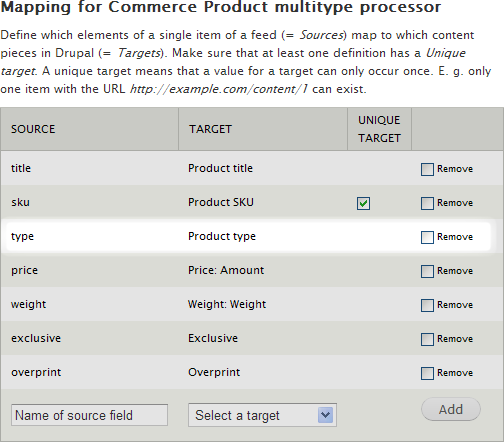Click the Price: Amount target cell
The image size is (504, 442).
[226, 270]
